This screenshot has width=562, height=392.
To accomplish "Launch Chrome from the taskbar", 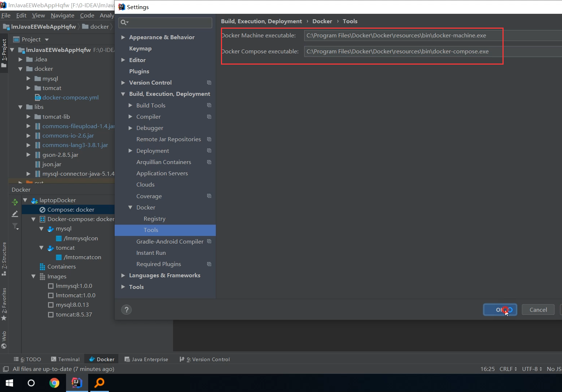I will 54,383.
